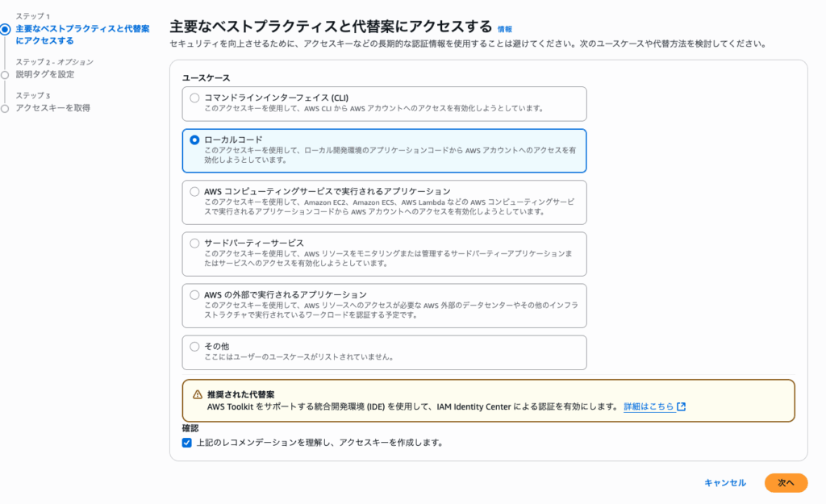Select the コマンドラインインターフェイス (CLI) radio button

click(x=194, y=98)
